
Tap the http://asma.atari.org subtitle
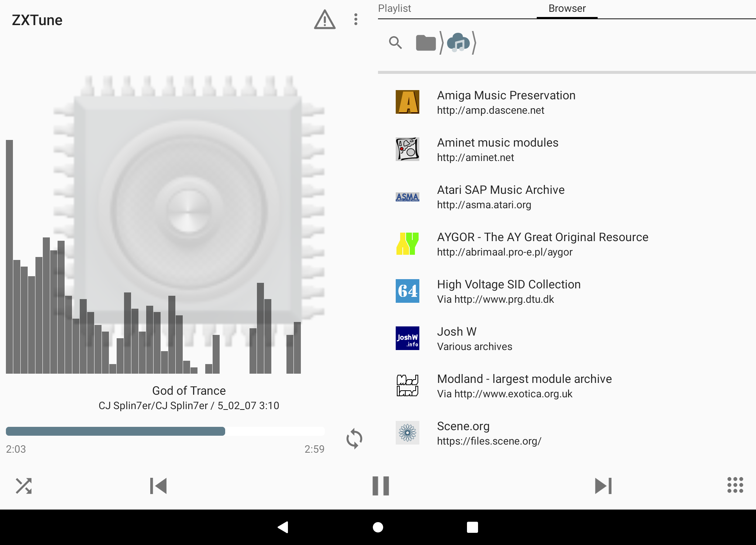tap(484, 205)
